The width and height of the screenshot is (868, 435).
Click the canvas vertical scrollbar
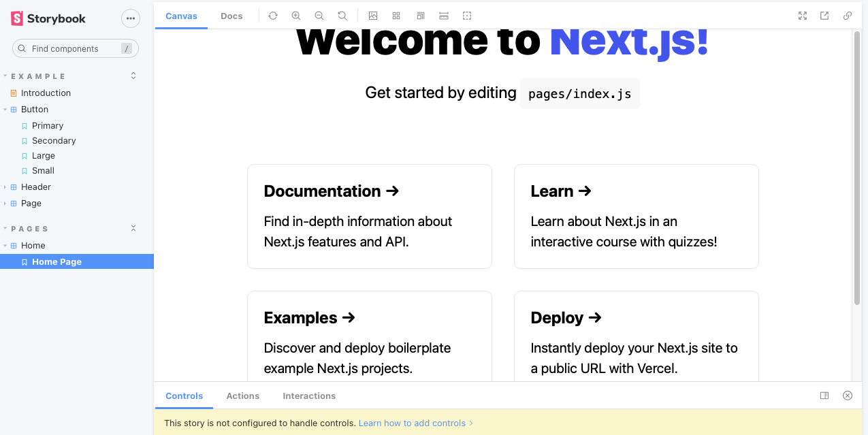coord(857,167)
